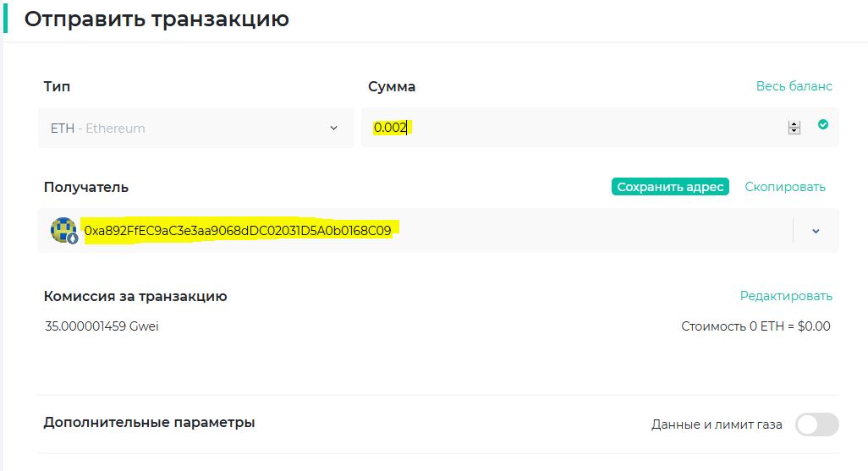
Task: Increase amount with stepper up arrow
Action: (x=794, y=123)
